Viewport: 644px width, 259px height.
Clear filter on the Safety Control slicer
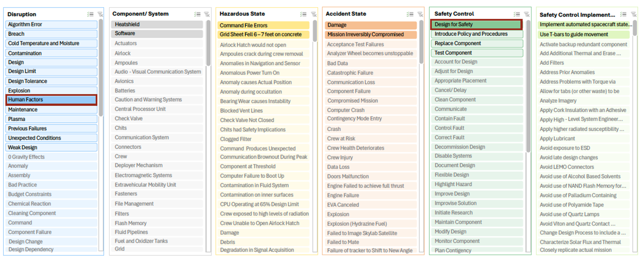coord(527,14)
